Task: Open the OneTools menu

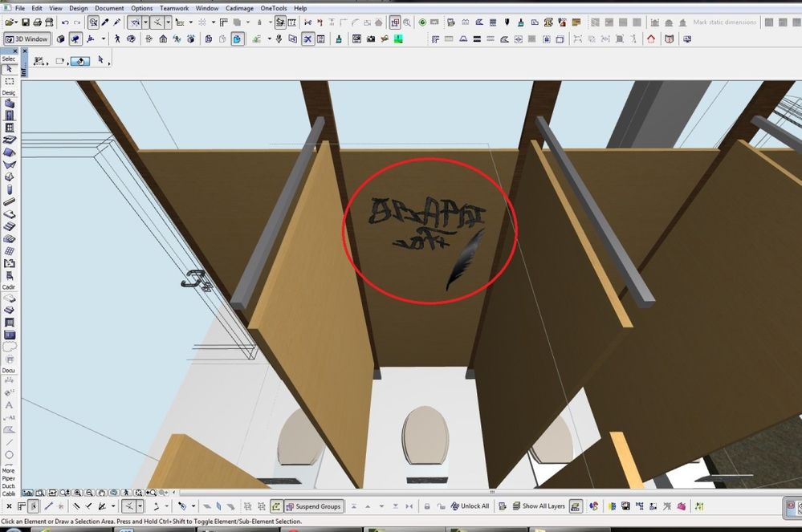Action: click(274, 8)
